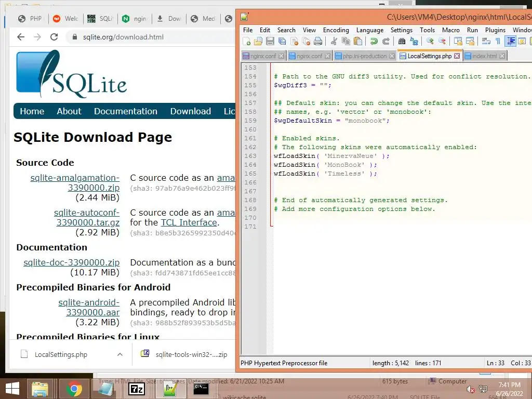Reload the SQLite download page
Screen dimensions: 532x399
pyautogui.click(x=54, y=37)
